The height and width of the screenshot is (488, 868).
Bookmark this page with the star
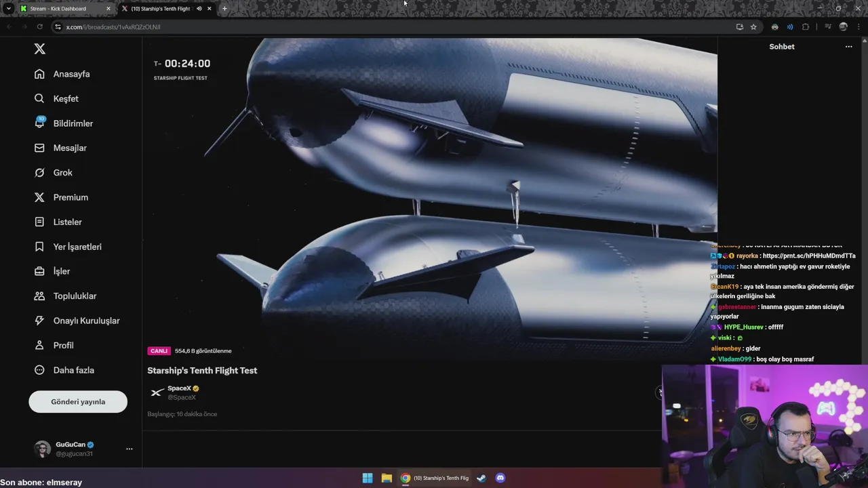[x=753, y=27]
